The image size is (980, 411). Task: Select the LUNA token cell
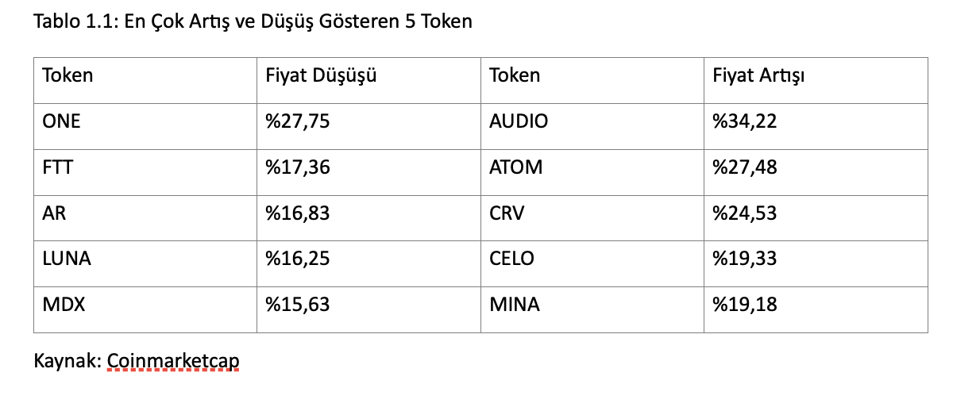[x=145, y=263]
